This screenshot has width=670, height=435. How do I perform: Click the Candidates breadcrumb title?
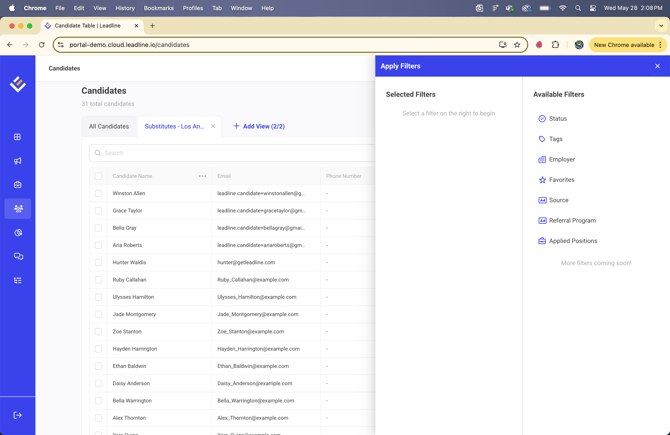[64, 68]
